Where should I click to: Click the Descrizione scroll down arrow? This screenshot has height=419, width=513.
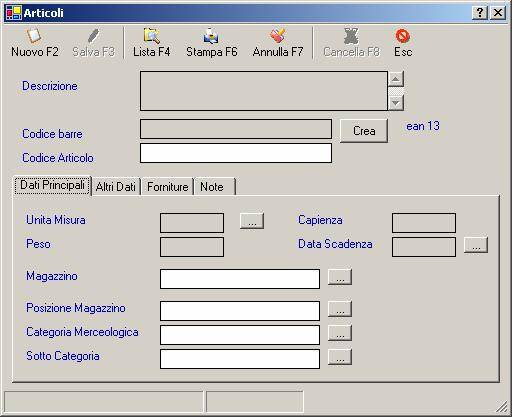click(396, 103)
